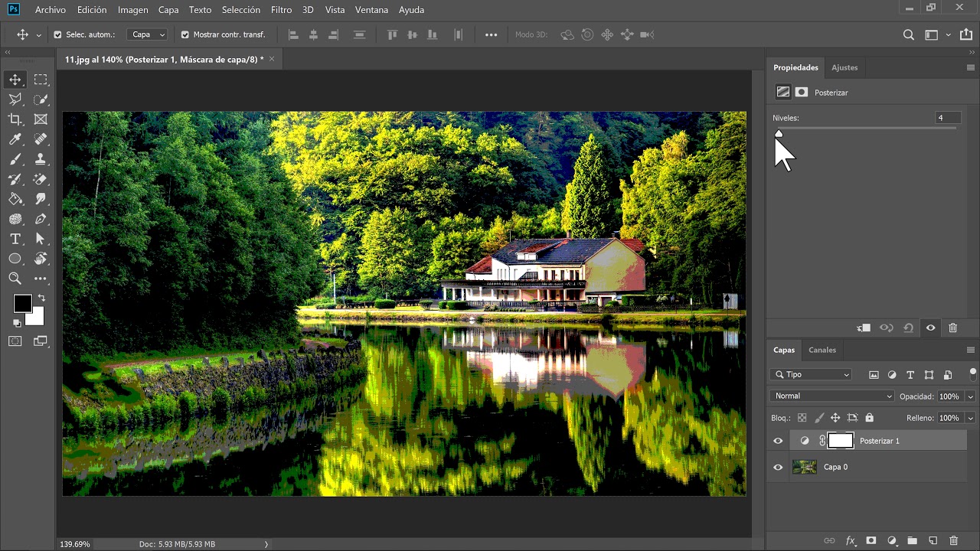Viewport: 980px width, 551px height.
Task: Select the Crop tool
Action: click(x=15, y=119)
